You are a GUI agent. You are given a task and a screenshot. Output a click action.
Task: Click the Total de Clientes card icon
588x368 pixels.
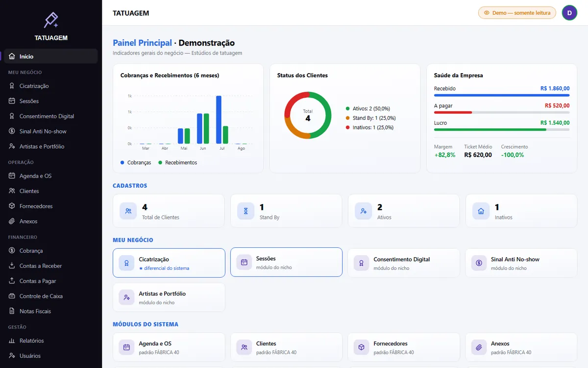coord(128,211)
